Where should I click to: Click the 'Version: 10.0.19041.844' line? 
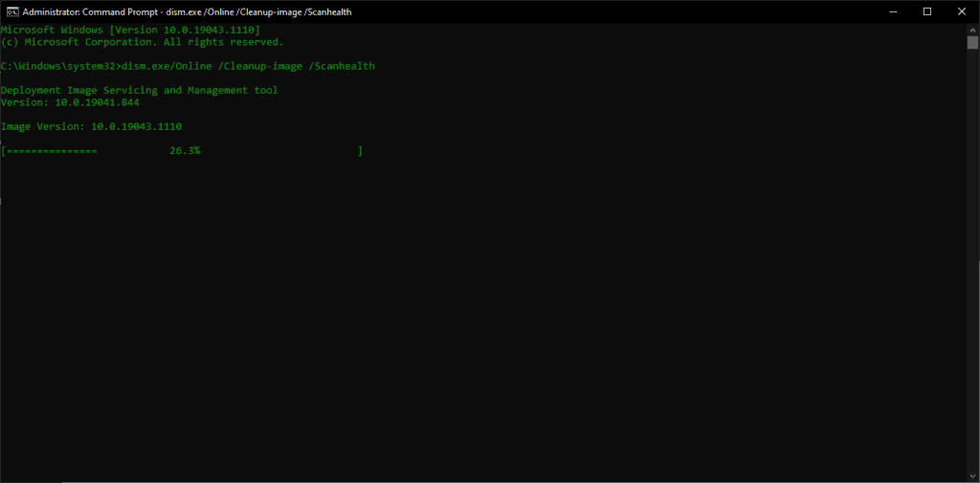point(69,102)
